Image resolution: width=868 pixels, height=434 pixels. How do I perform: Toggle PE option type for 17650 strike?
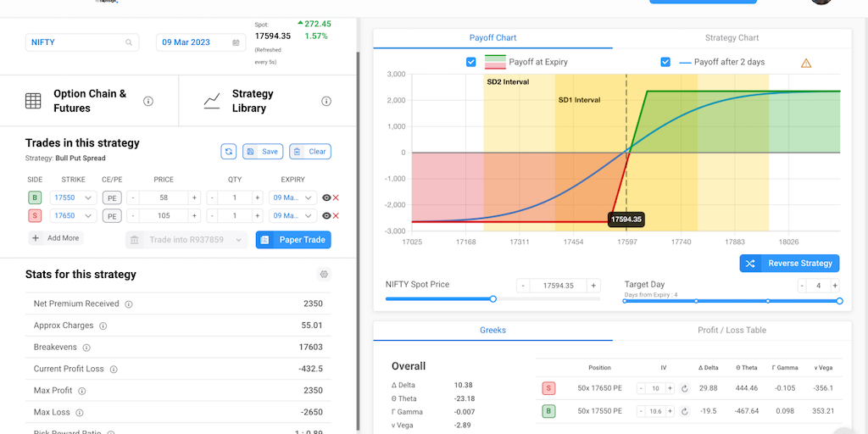[x=112, y=216]
